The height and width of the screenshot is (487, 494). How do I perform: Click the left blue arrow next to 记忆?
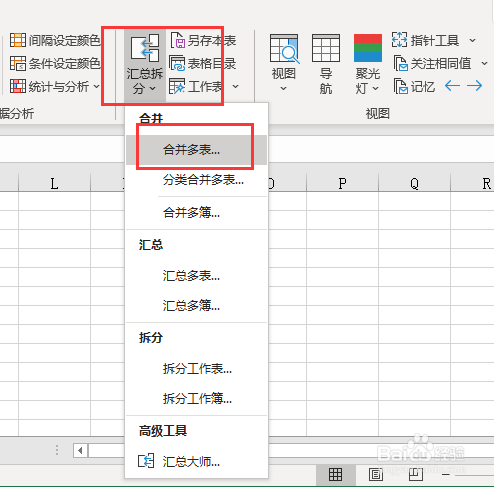(452, 86)
